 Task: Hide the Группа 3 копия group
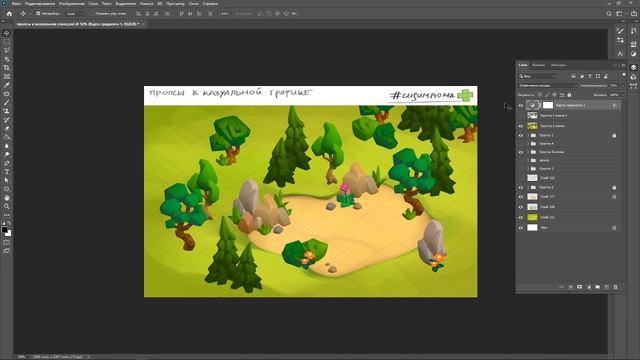[x=521, y=152]
